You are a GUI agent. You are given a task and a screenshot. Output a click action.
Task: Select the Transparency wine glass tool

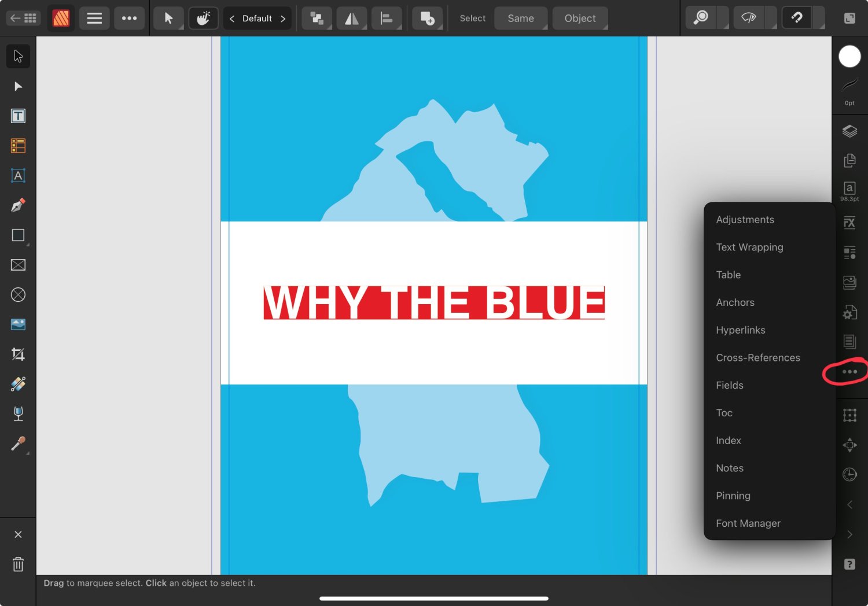[x=18, y=413]
